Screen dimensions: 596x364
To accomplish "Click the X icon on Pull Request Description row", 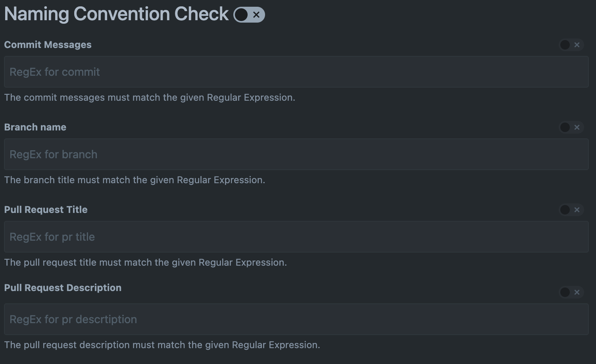I will click(576, 292).
